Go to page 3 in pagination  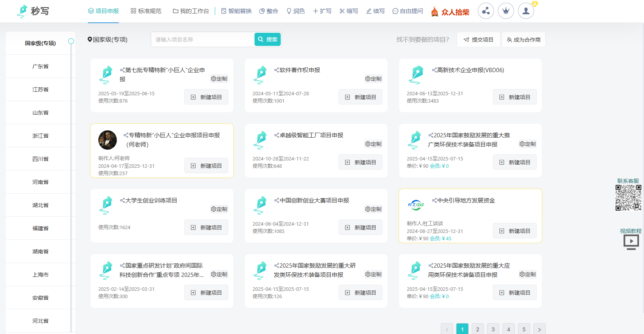(493, 329)
